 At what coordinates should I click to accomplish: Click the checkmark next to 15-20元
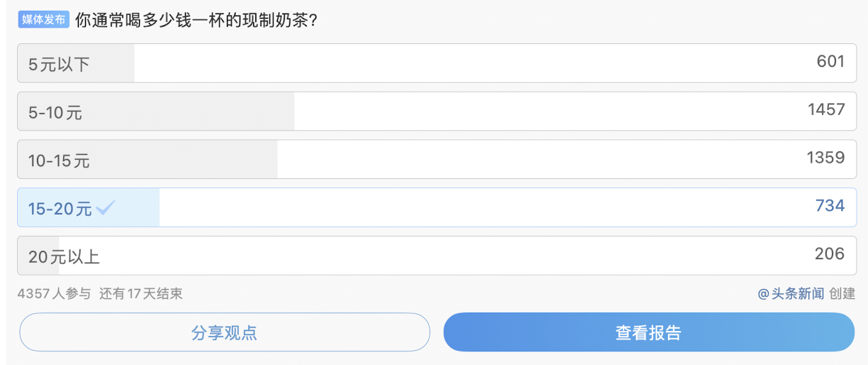[106, 207]
